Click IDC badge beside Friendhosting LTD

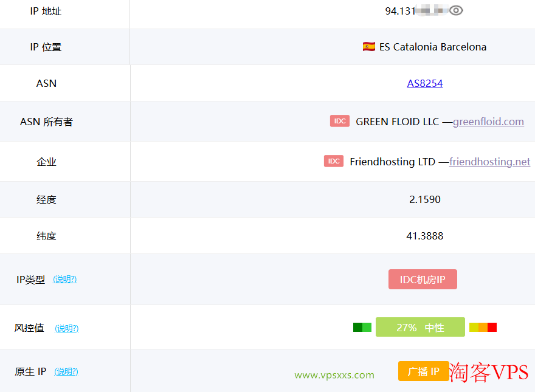tap(334, 161)
